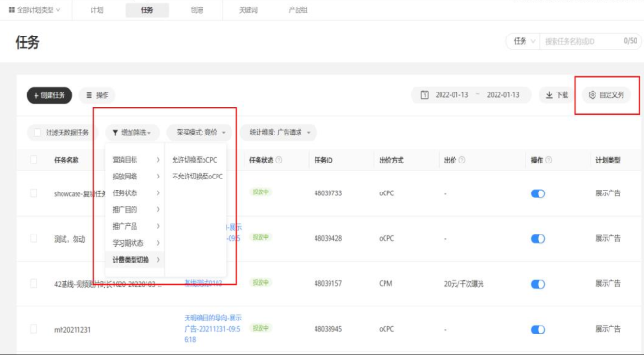Click the 任务ID column header

[x=324, y=161]
